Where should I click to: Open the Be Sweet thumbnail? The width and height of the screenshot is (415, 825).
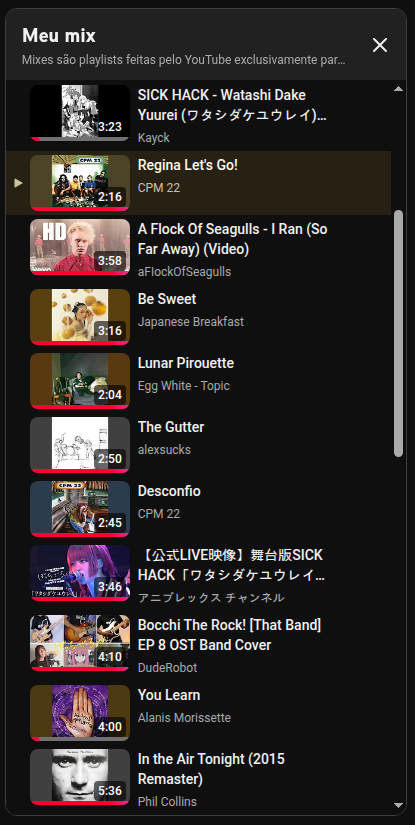pos(80,317)
